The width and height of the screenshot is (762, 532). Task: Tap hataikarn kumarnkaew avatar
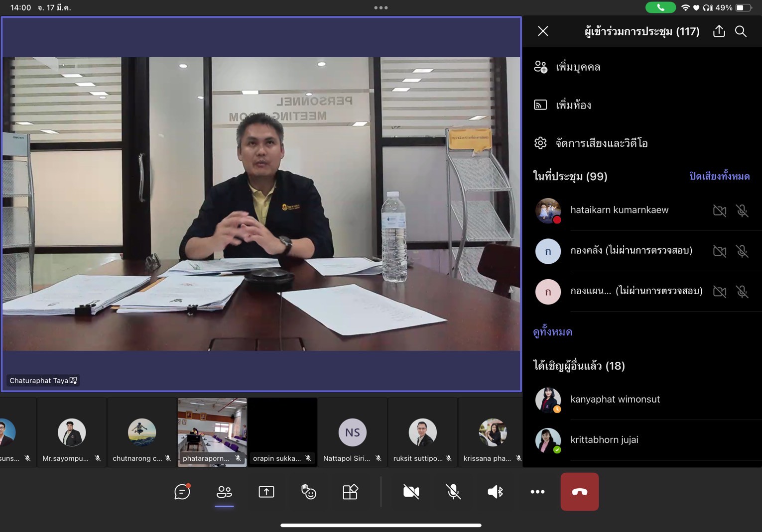click(548, 211)
